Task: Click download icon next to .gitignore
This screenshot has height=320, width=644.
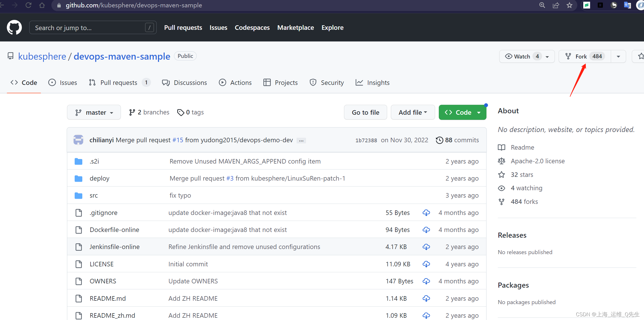Action: pyautogui.click(x=426, y=213)
